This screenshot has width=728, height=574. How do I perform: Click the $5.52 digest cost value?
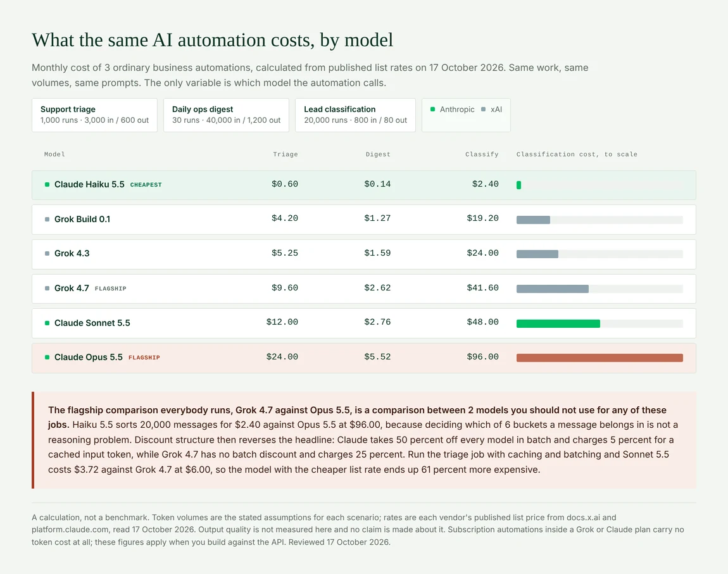click(377, 358)
